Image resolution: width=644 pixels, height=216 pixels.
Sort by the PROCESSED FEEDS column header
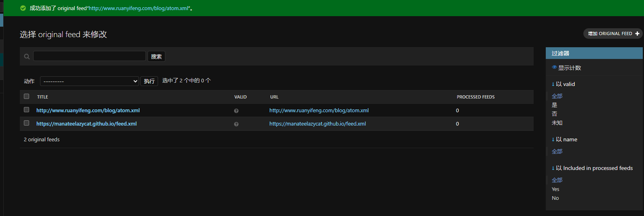(x=476, y=97)
